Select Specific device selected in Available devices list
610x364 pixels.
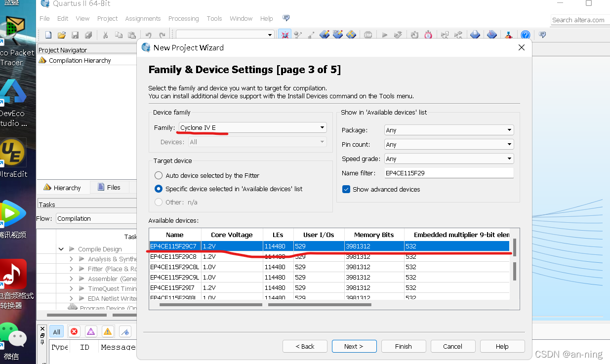click(159, 189)
